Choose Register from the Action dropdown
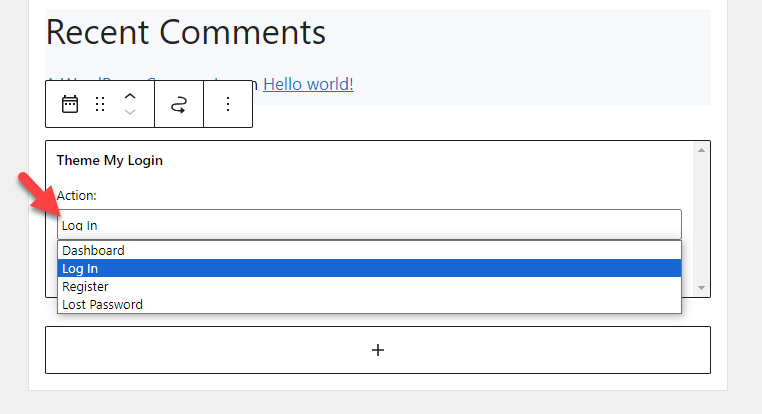 click(369, 286)
